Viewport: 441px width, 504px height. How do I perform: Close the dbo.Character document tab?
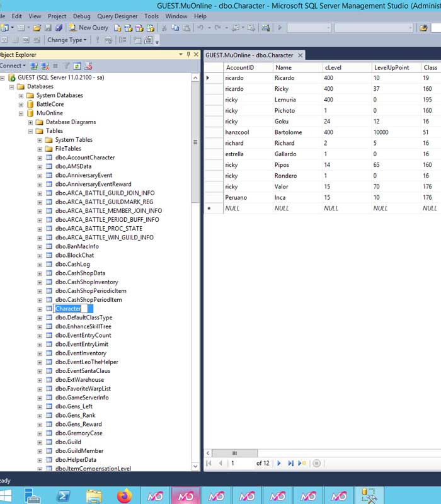tap(301, 55)
